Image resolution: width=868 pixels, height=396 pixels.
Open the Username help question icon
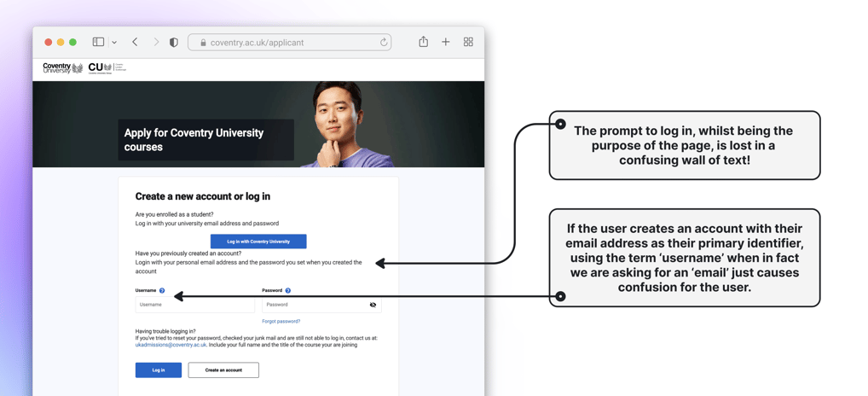point(162,290)
